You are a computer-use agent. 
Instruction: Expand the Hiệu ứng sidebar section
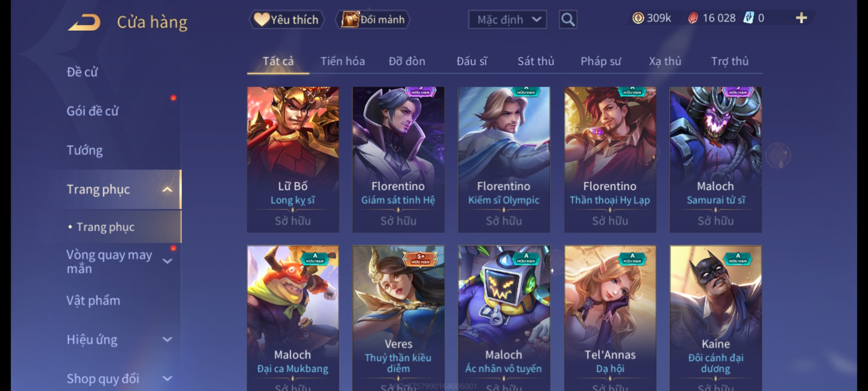point(167,340)
